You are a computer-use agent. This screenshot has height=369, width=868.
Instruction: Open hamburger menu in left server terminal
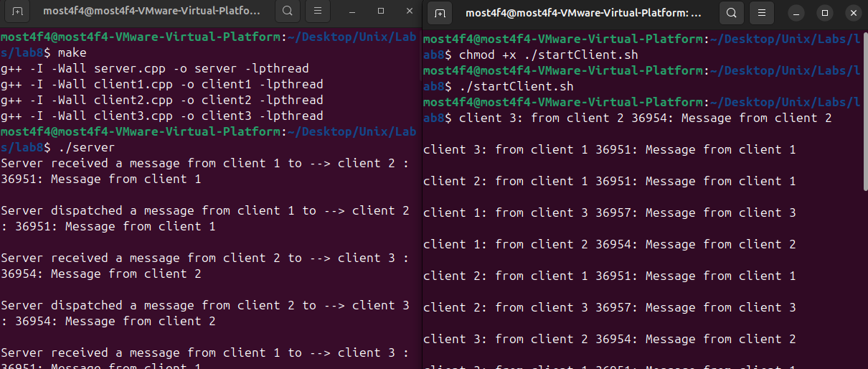point(319,11)
